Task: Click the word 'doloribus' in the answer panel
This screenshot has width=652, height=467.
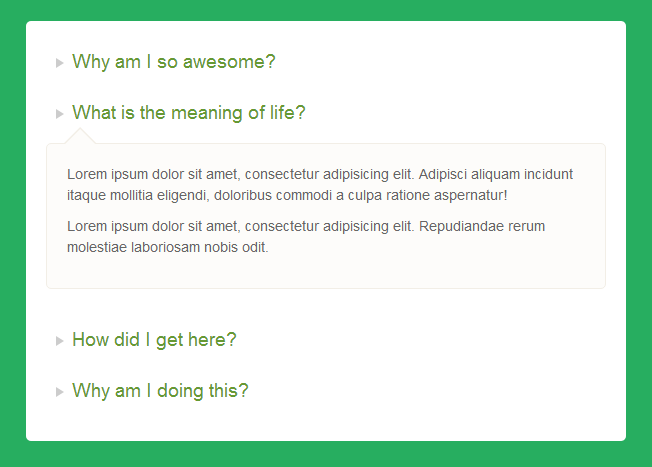Action: (x=243, y=195)
